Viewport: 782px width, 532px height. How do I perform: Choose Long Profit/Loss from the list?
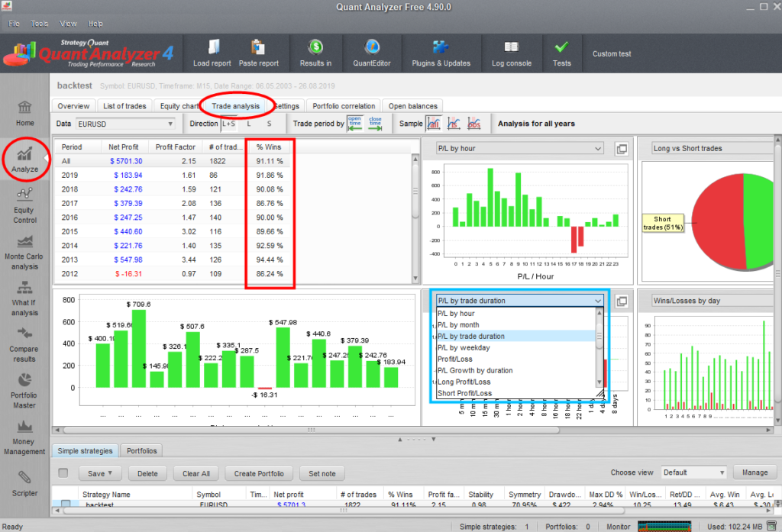click(516, 382)
